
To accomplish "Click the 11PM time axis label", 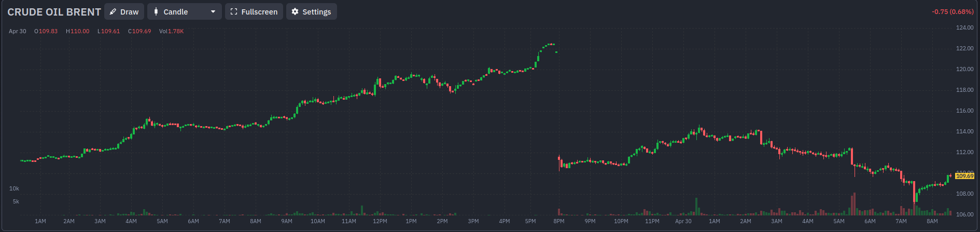I will tap(652, 221).
